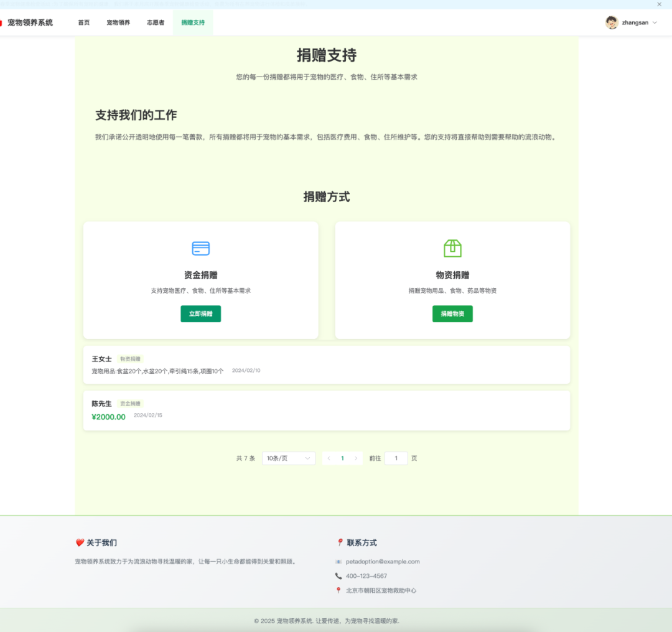672x632 pixels.
Task: Click the 立即捐赠 button
Action: (x=200, y=314)
